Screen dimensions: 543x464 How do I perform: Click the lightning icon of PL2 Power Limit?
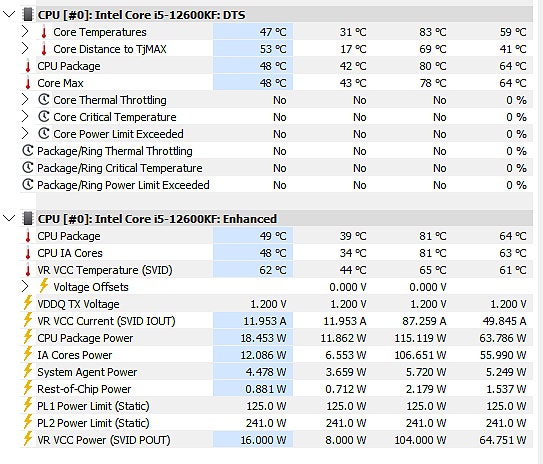pyautogui.click(x=28, y=421)
